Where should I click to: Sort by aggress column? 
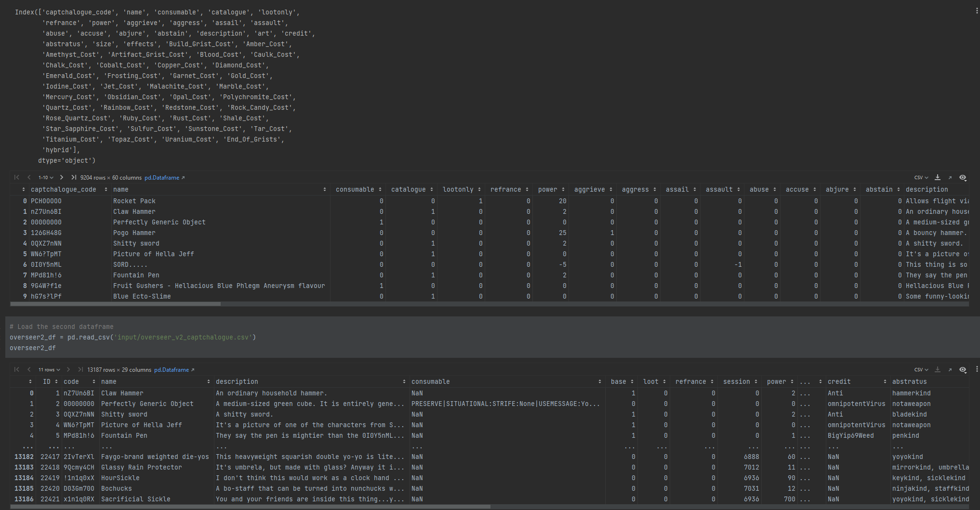(x=655, y=190)
